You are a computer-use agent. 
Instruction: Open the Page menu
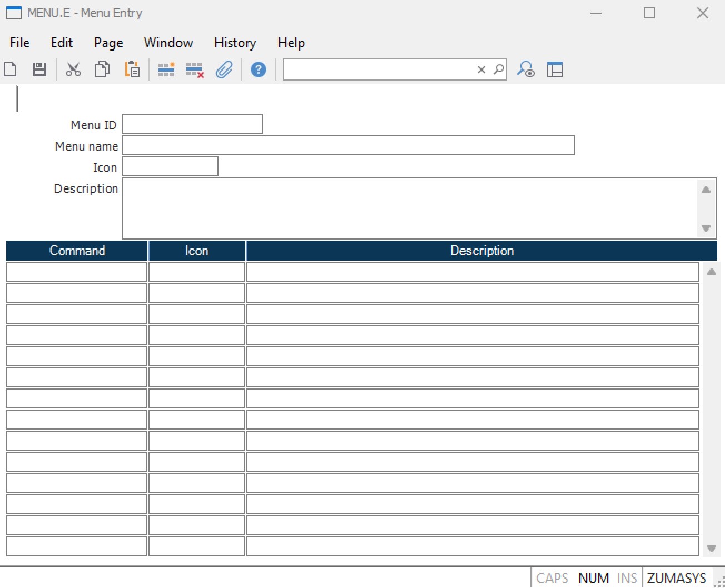(x=108, y=43)
